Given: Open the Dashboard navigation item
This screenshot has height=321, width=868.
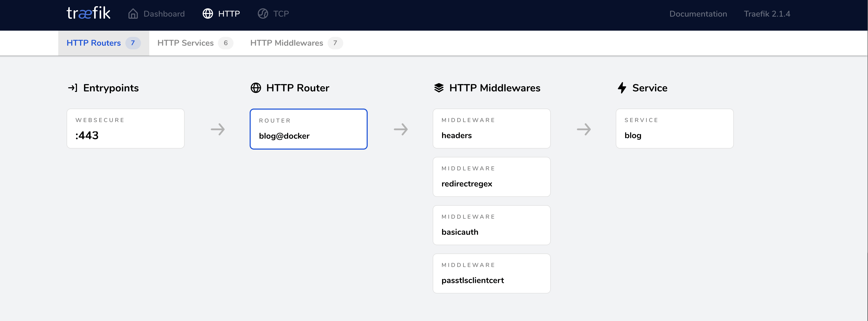Looking at the screenshot, I should coord(156,14).
